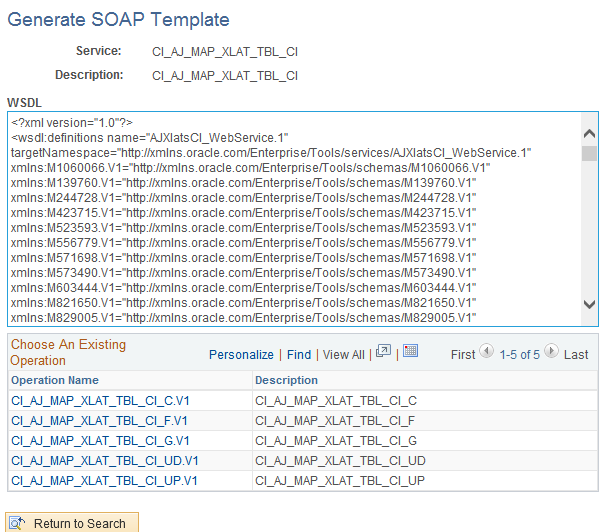Click inside the WSDL text area
This screenshot has width=612, height=532.
point(290,218)
